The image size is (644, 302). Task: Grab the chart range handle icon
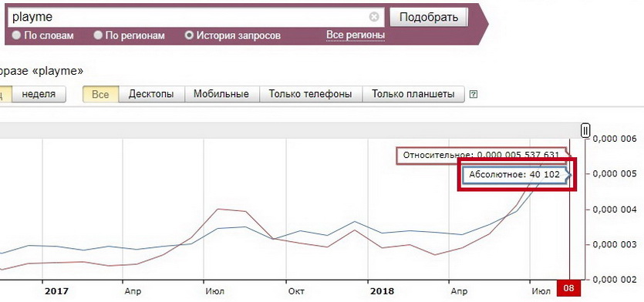585,130
